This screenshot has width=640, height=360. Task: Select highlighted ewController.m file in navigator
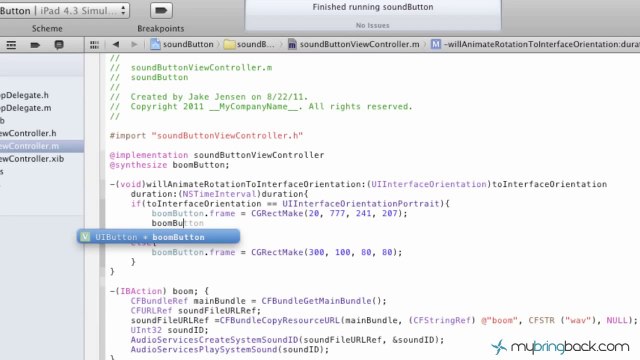(x=42, y=146)
